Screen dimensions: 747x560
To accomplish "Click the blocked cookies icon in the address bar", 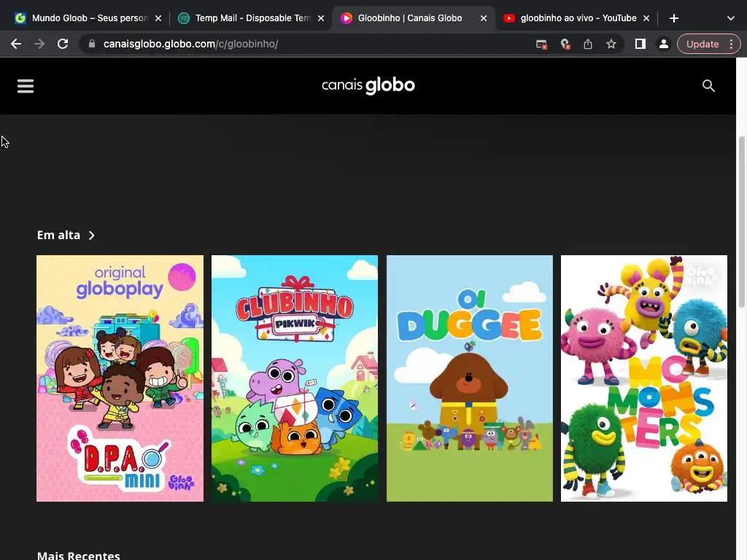I will [x=565, y=44].
